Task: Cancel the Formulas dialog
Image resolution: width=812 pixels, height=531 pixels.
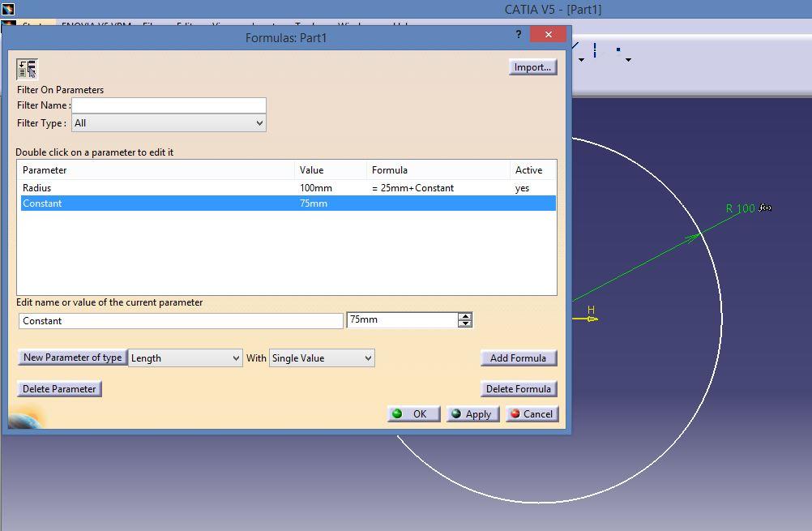Action: coord(532,414)
